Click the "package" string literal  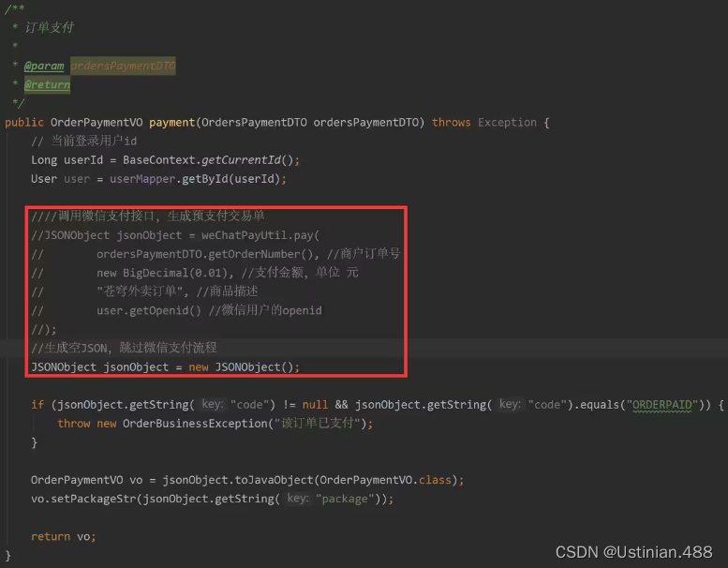[x=345, y=500]
